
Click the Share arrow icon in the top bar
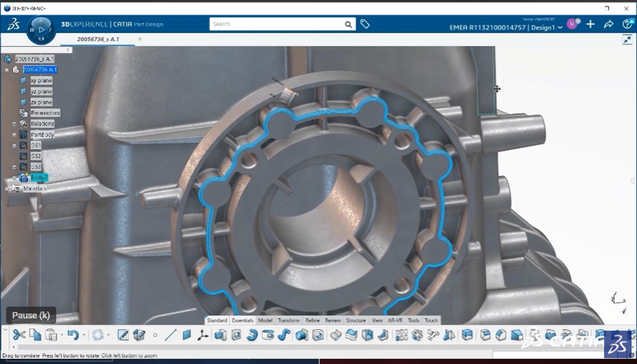click(609, 24)
